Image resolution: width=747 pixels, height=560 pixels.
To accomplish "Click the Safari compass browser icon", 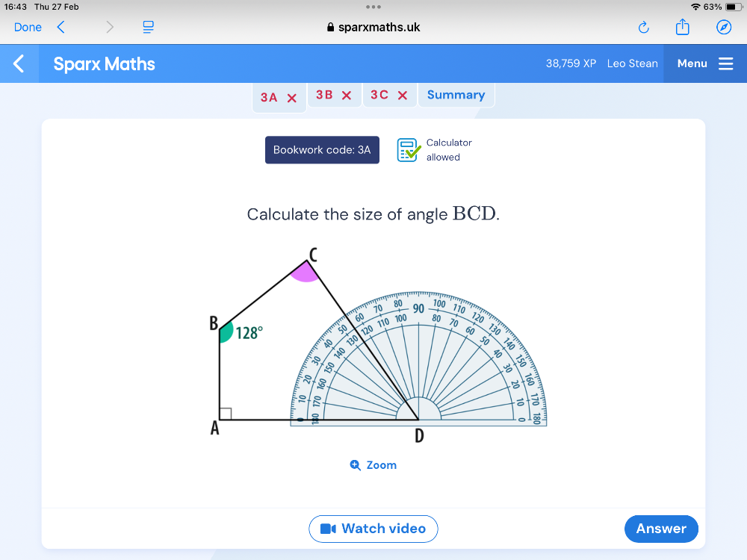I will click(722, 27).
